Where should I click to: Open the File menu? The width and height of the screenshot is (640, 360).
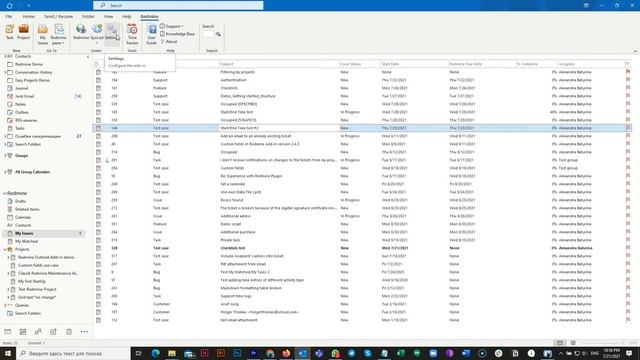click(9, 16)
